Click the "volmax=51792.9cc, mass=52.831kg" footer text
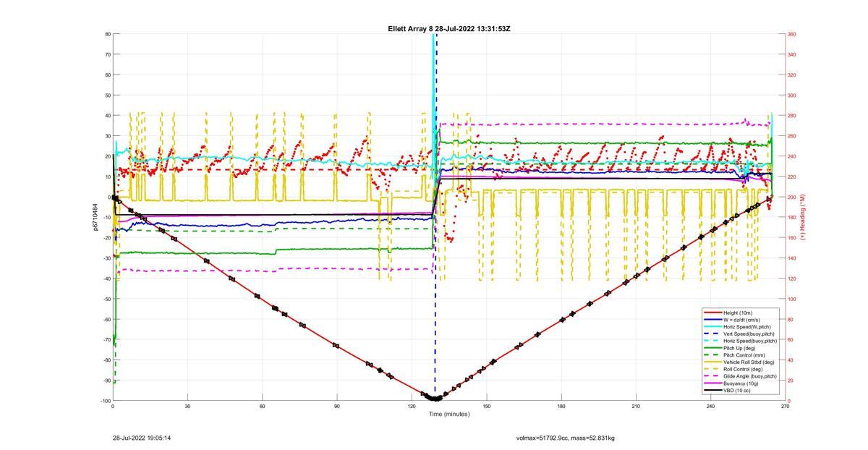The image size is (868, 450). point(566,438)
